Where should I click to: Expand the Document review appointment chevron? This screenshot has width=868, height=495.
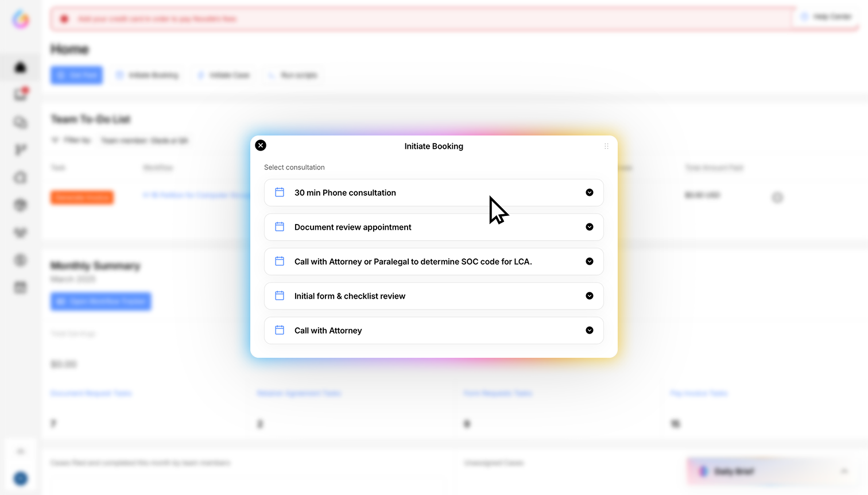[590, 227]
